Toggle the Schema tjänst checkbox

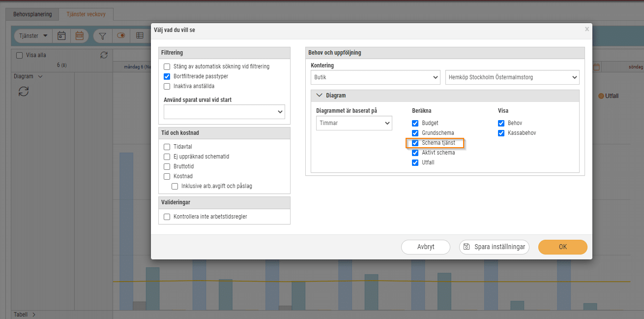click(x=415, y=143)
